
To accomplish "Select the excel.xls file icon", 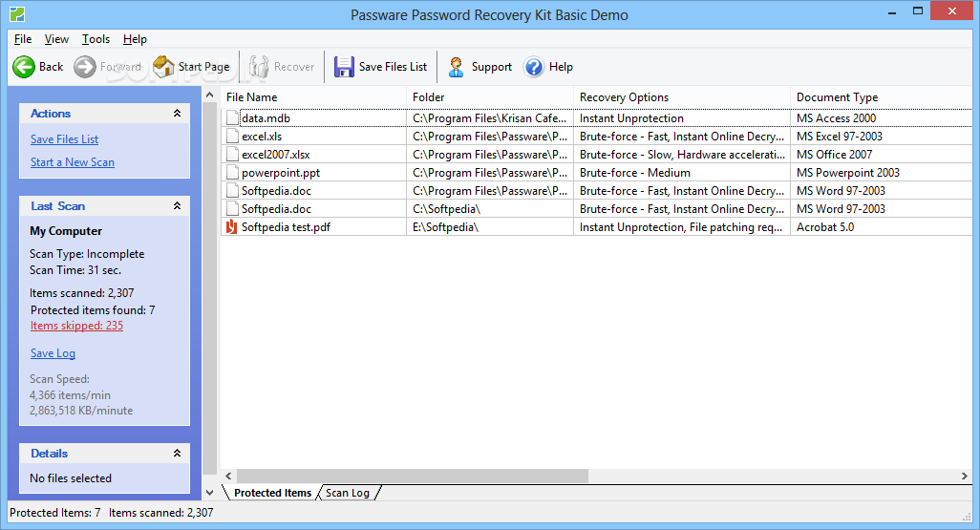I will tap(232, 137).
